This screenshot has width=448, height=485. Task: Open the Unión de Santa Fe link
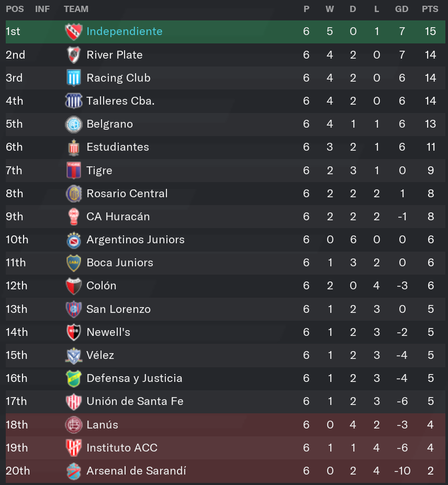click(x=135, y=401)
